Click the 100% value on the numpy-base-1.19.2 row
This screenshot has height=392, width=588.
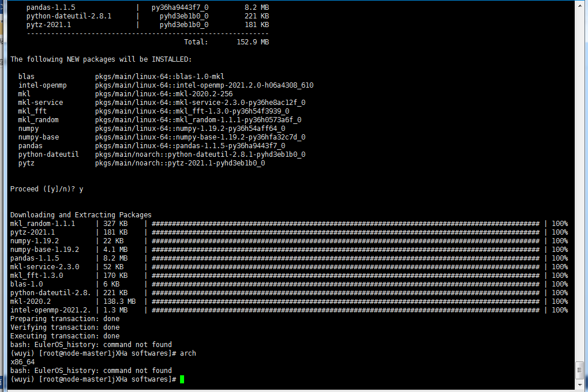pyautogui.click(x=560, y=249)
